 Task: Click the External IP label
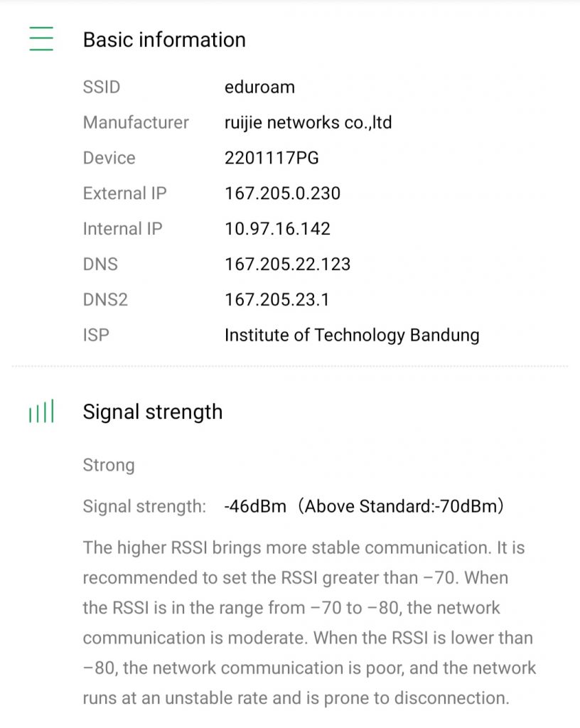tap(124, 193)
